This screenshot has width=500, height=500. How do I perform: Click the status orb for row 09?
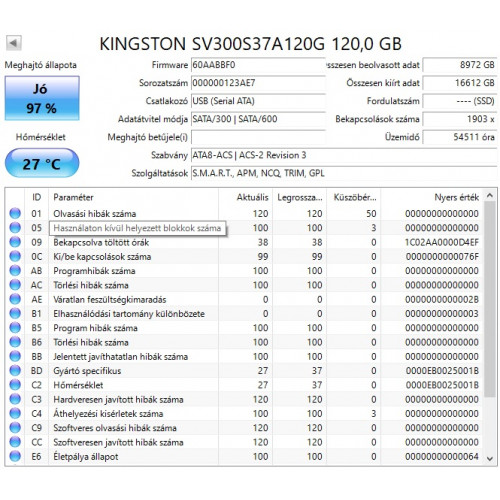pos(15,242)
